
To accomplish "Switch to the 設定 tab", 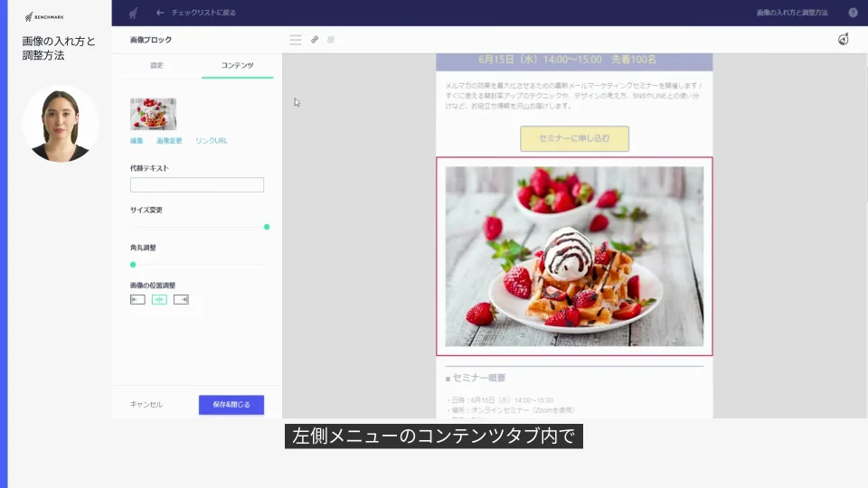I will coord(156,65).
